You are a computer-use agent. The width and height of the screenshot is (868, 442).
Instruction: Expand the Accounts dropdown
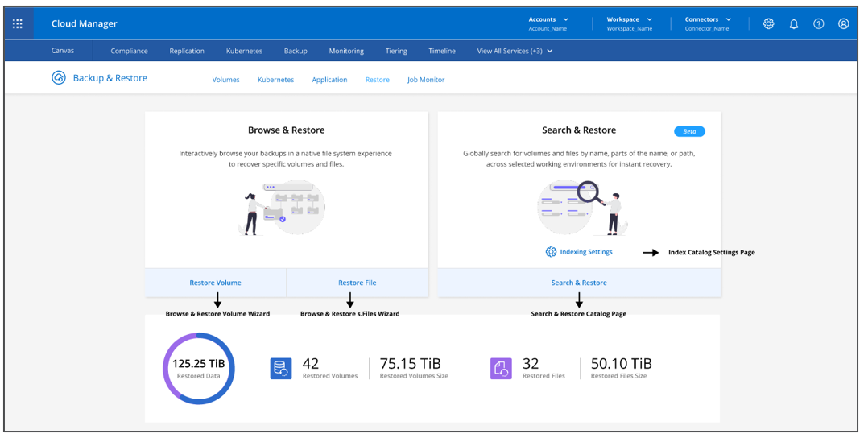click(x=548, y=23)
